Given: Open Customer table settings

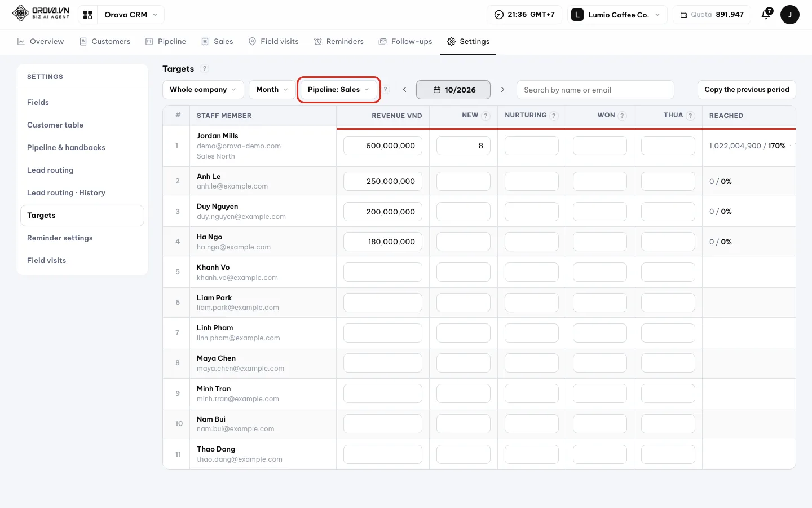Looking at the screenshot, I should coord(82,125).
